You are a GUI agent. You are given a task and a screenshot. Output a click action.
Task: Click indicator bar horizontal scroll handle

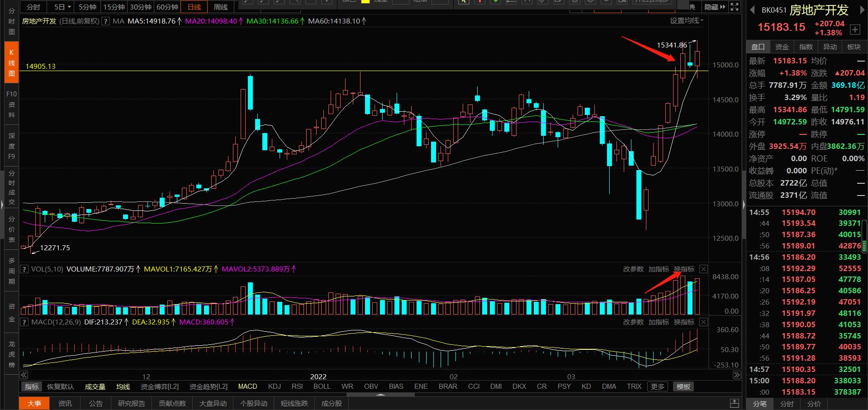381,395
